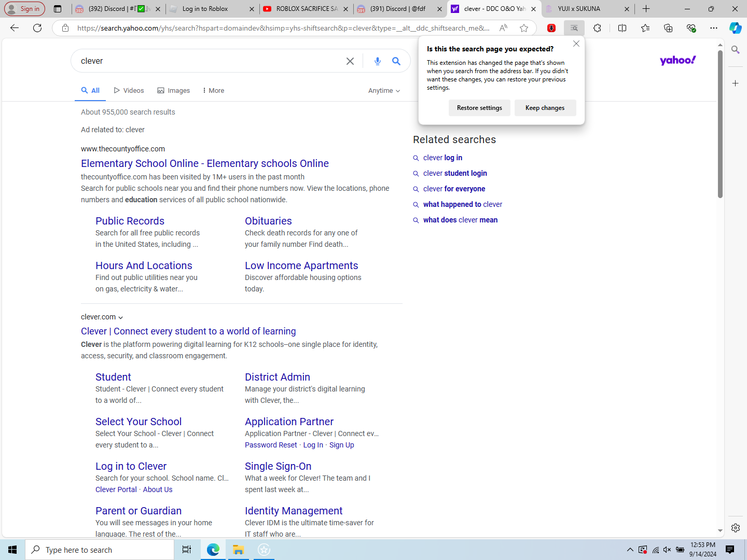Close the clever Yahoo search tab
747x560 pixels.
[x=533, y=9]
